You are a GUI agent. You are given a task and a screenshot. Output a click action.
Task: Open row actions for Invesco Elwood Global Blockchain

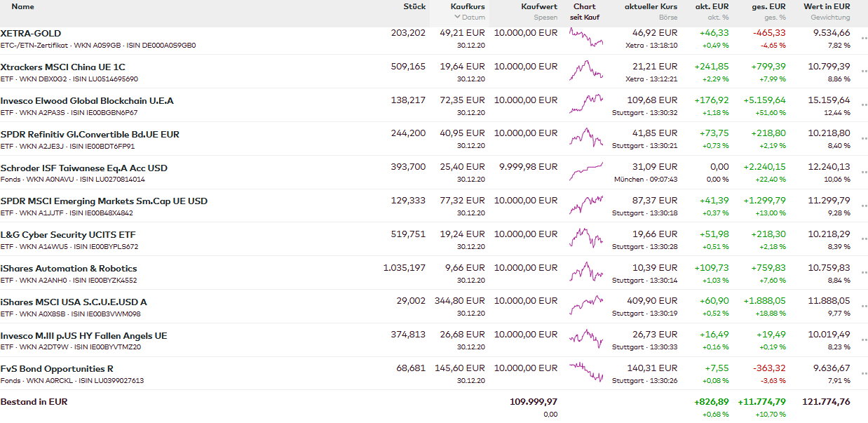point(863,106)
